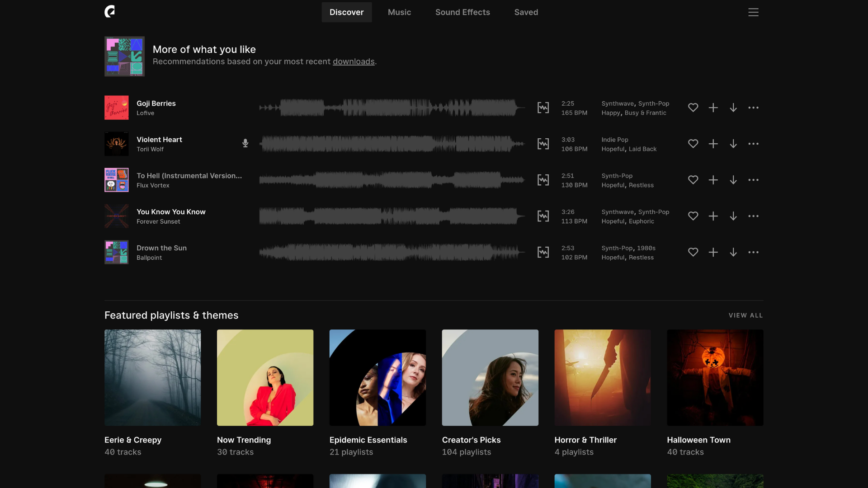Open more options for Drown the Sun
Screen dimensions: 868x488
pyautogui.click(x=753, y=252)
